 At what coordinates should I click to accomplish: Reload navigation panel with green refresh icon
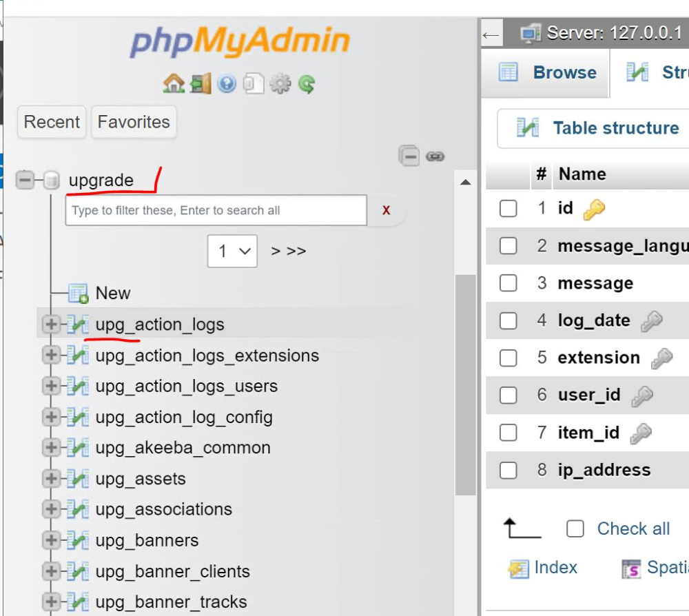pyautogui.click(x=307, y=84)
